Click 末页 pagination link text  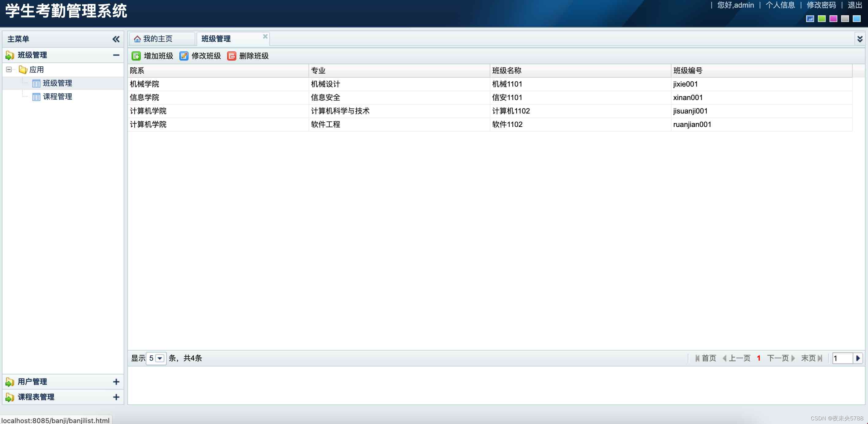tap(808, 358)
